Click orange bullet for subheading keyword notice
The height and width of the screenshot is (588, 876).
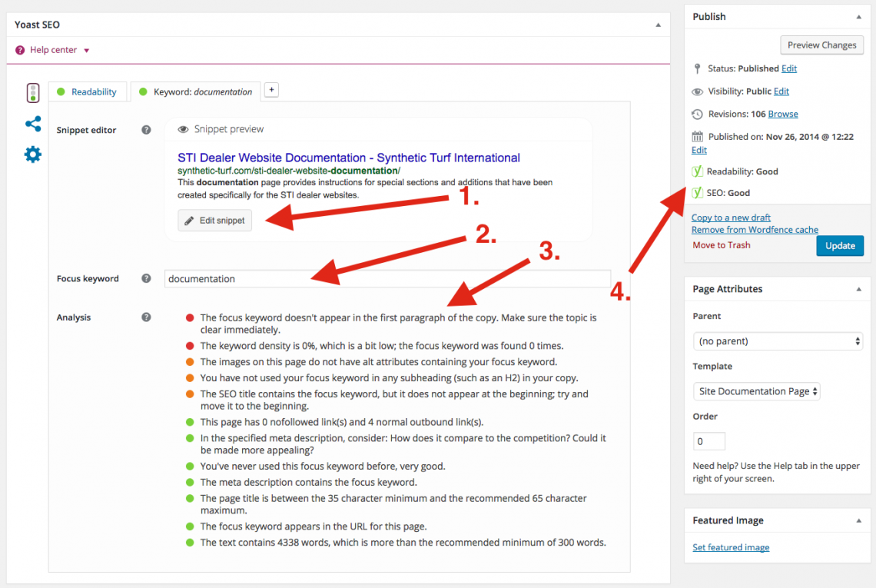tap(190, 378)
